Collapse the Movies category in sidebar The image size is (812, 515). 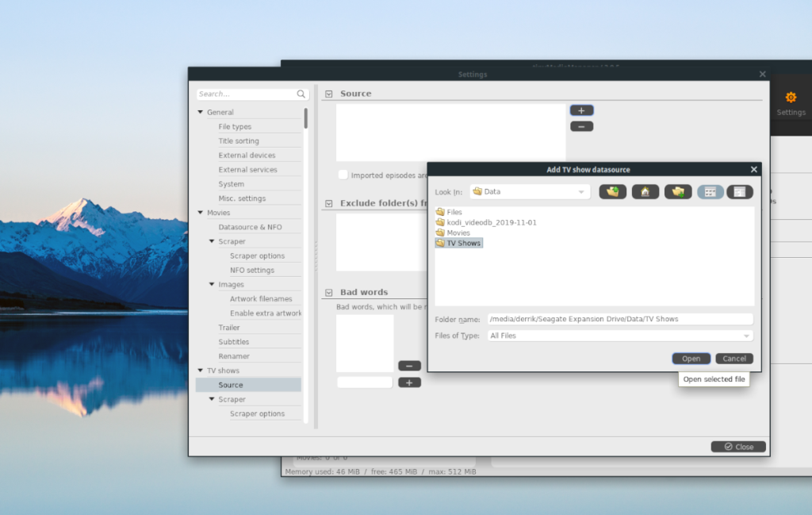point(201,212)
